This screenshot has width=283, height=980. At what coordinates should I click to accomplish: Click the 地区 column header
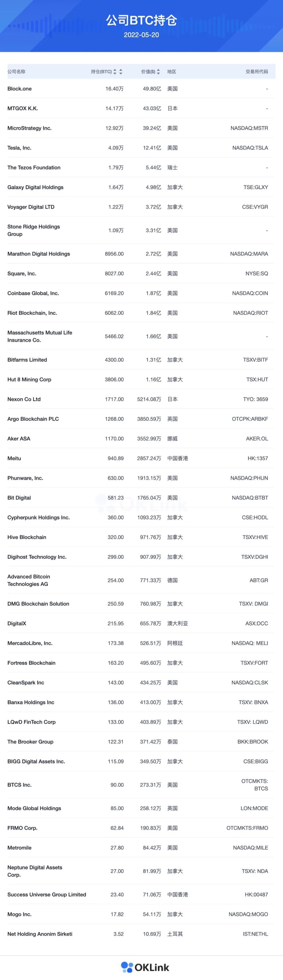(171, 71)
